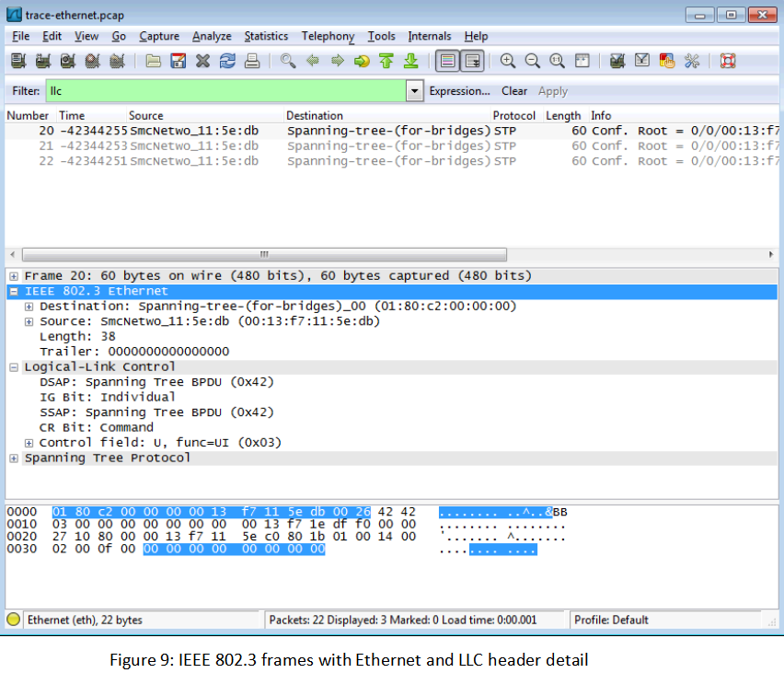Click the Expression... button
Screen dimensions: 784x673
(x=459, y=91)
